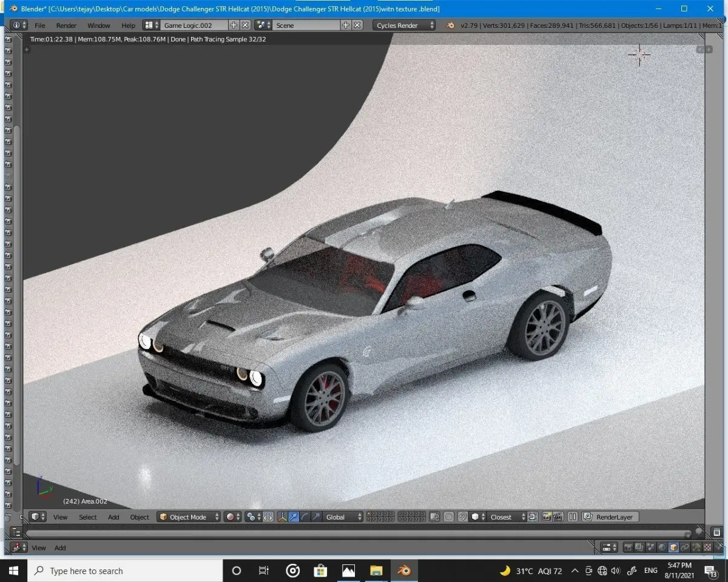Toggle proportional editing circle button
Viewport: 728px width, 582px height.
pos(448,517)
